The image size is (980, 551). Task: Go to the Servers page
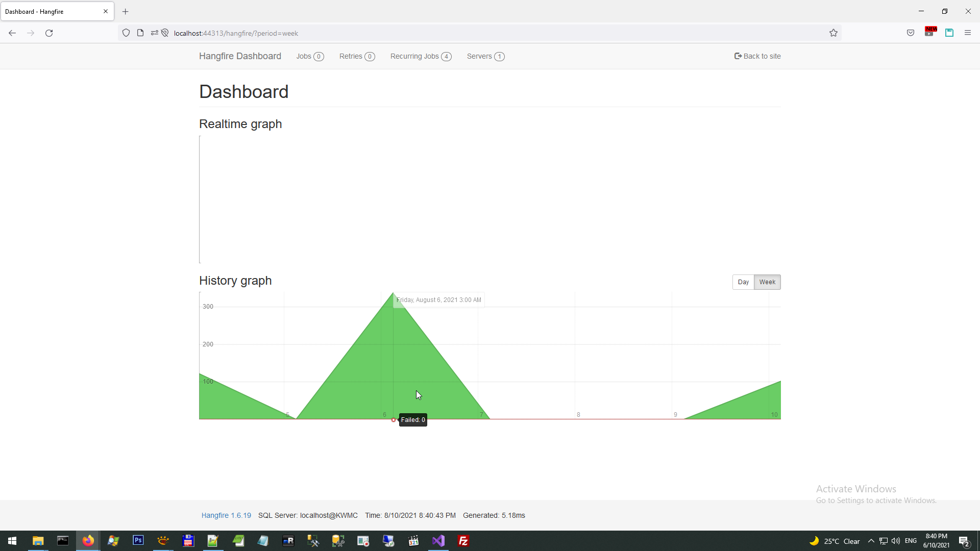coord(485,56)
